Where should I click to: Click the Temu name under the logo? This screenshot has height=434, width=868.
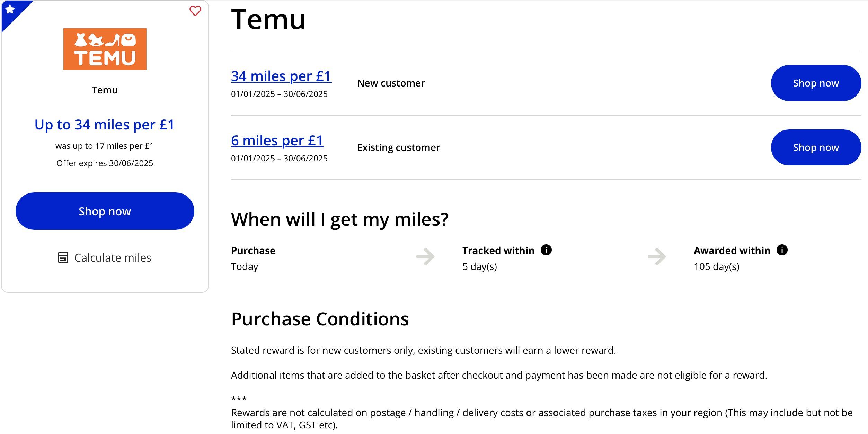[105, 90]
